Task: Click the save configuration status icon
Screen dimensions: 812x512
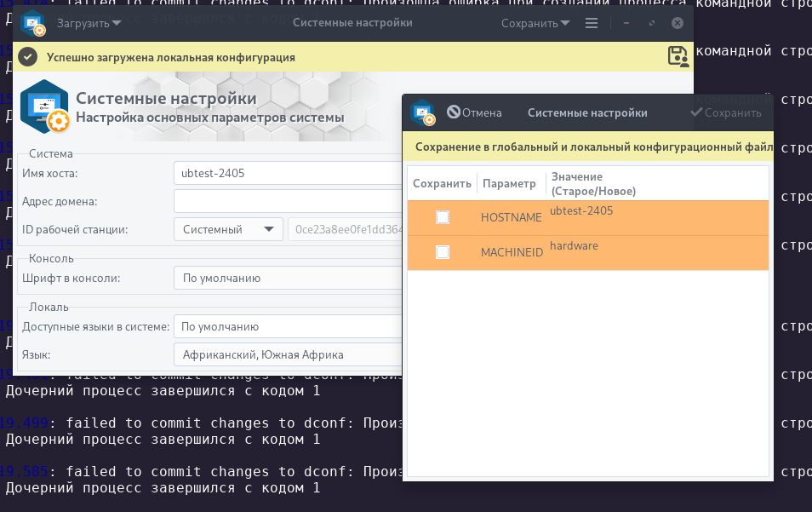Action: tap(678, 57)
